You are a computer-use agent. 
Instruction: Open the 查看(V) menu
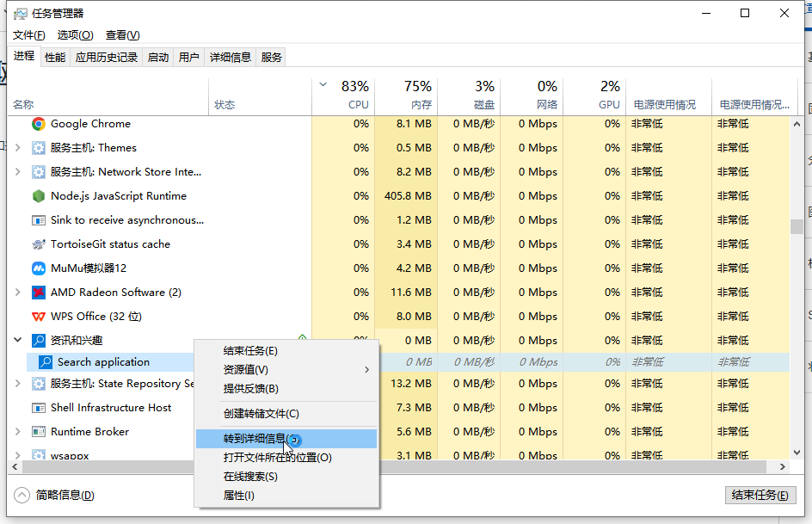pos(123,35)
